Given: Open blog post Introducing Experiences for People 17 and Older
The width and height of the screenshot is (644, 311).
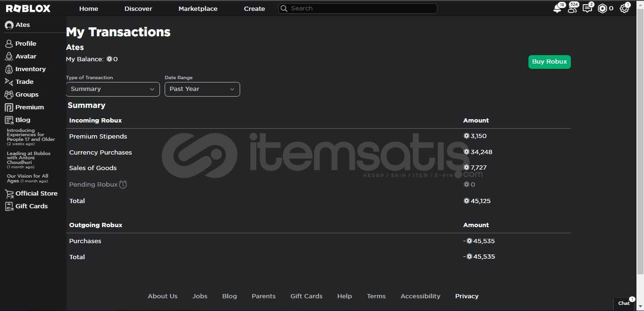Looking at the screenshot, I should click(31, 137).
